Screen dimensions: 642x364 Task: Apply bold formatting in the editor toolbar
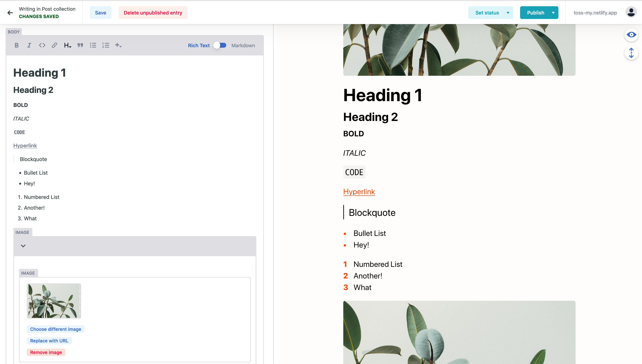(x=16, y=45)
